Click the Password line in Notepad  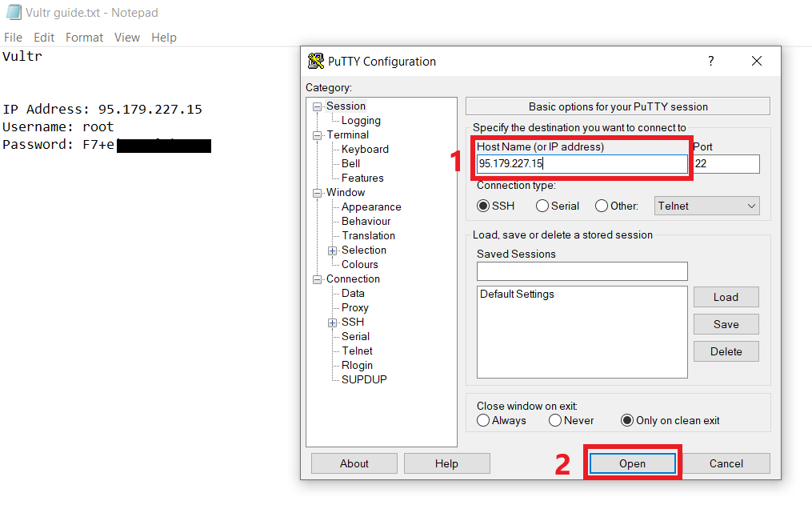point(106,145)
